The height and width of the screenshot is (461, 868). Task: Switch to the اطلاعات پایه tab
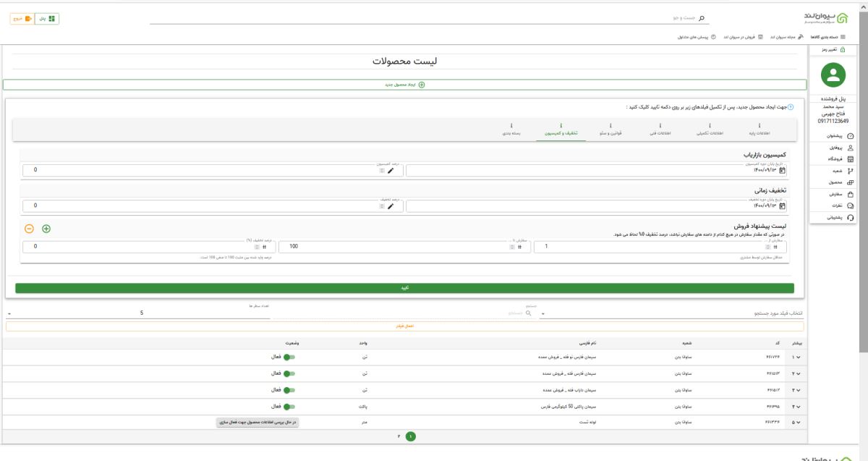point(757,130)
